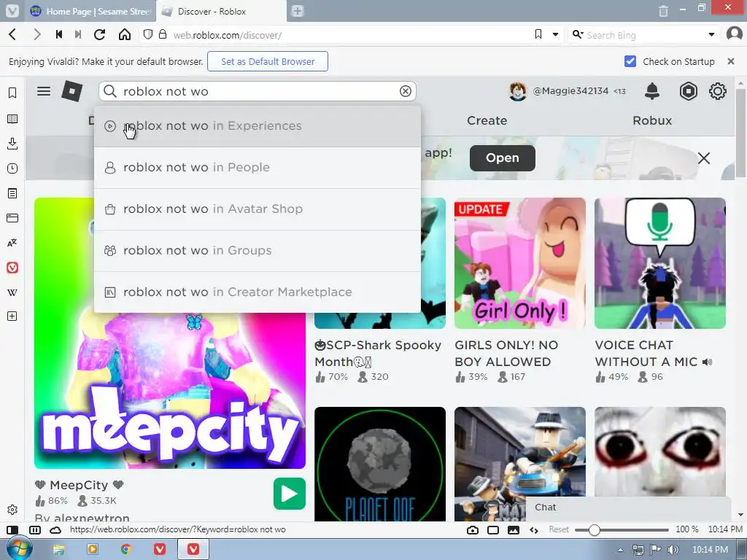The width and height of the screenshot is (747, 560).
Task: Select the Bing search field
Action: (x=644, y=35)
